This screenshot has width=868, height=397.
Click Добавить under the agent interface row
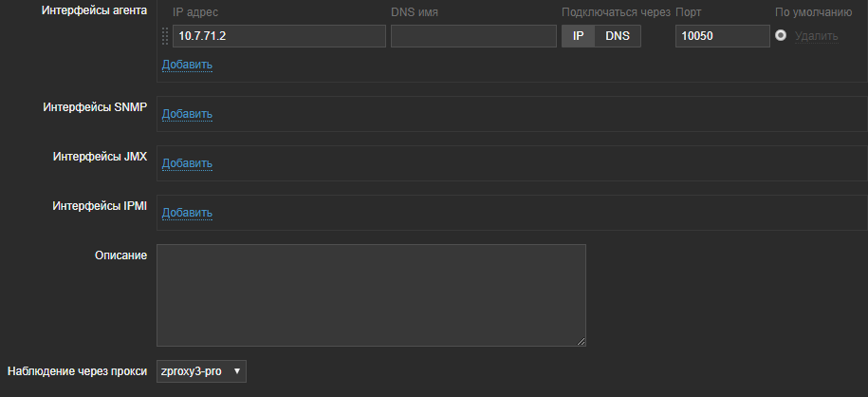point(187,65)
